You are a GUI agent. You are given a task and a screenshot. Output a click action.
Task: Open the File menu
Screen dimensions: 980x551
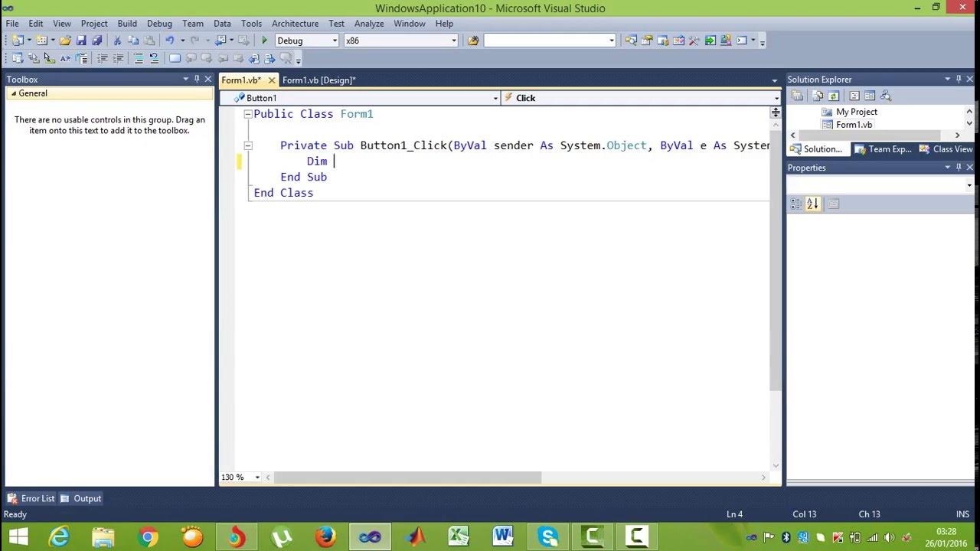12,24
